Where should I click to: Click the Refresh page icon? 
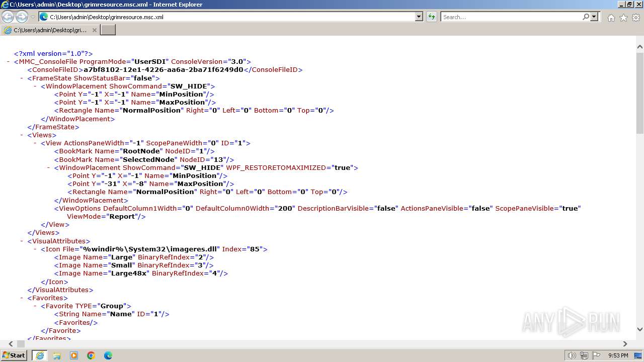tap(432, 17)
